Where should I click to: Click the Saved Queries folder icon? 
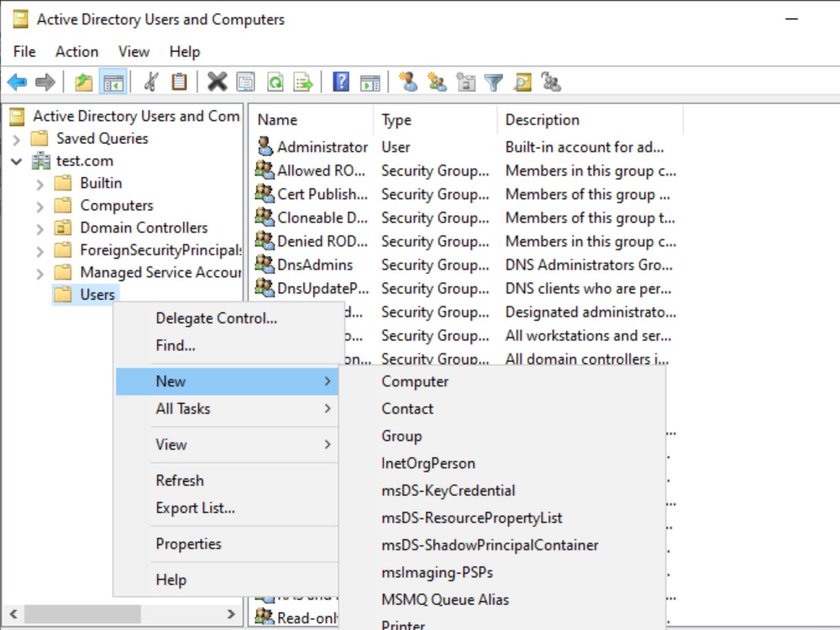39,139
